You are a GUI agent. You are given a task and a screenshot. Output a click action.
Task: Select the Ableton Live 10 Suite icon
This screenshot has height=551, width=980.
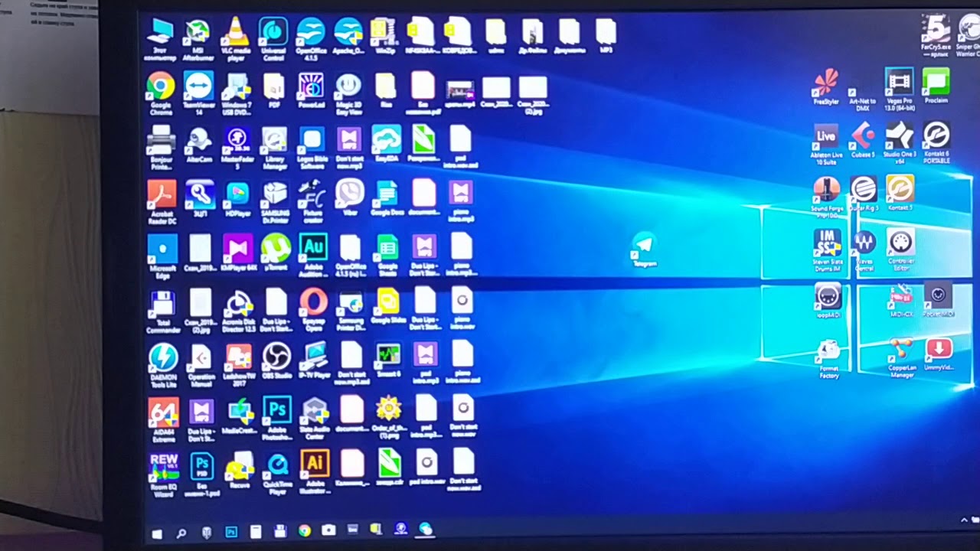coord(826,145)
